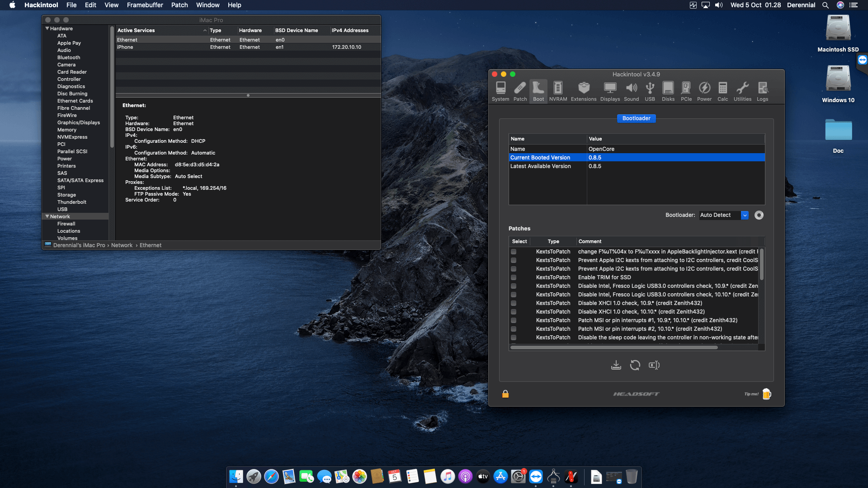The image size is (868, 488).
Task: Click the refresh icon below the patches list
Action: tap(635, 365)
